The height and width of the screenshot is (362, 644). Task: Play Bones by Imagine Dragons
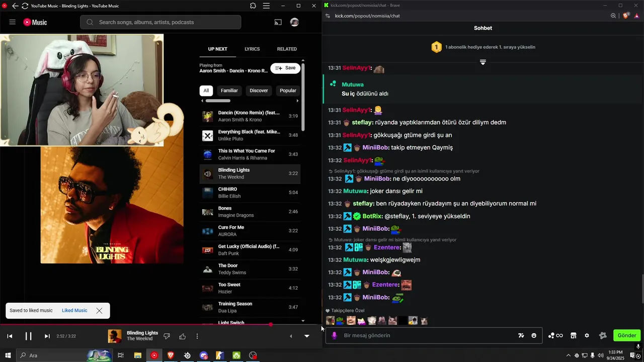(250, 212)
